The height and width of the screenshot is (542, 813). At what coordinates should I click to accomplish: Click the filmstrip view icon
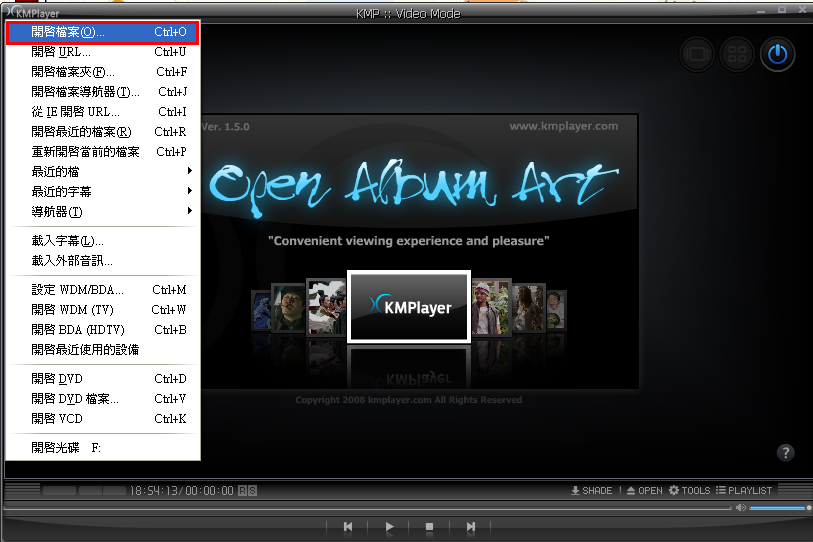pos(697,54)
